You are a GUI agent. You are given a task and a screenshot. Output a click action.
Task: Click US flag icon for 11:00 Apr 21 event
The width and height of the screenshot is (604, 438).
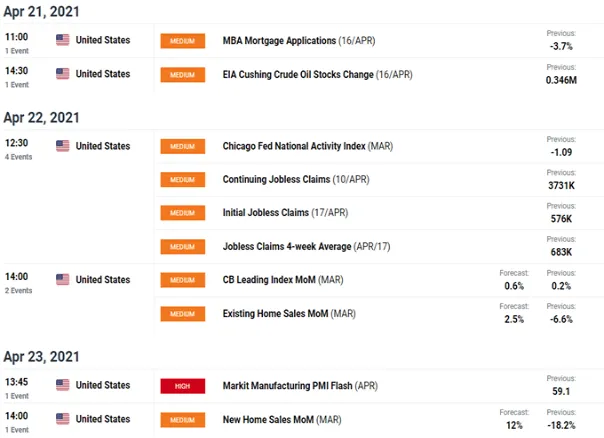62,40
